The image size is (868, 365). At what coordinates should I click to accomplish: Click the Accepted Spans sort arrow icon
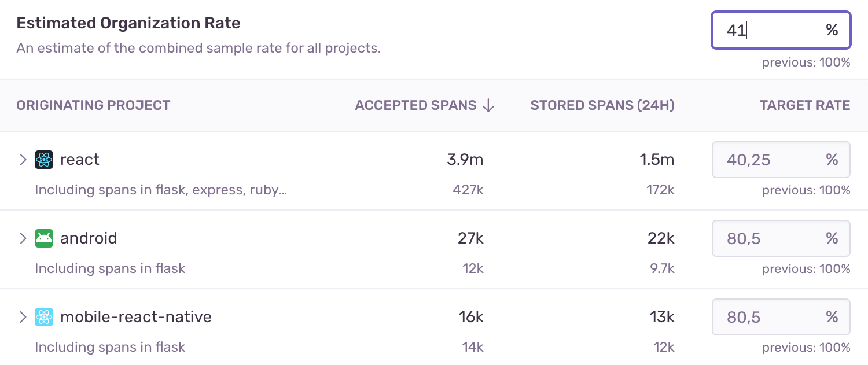point(488,105)
